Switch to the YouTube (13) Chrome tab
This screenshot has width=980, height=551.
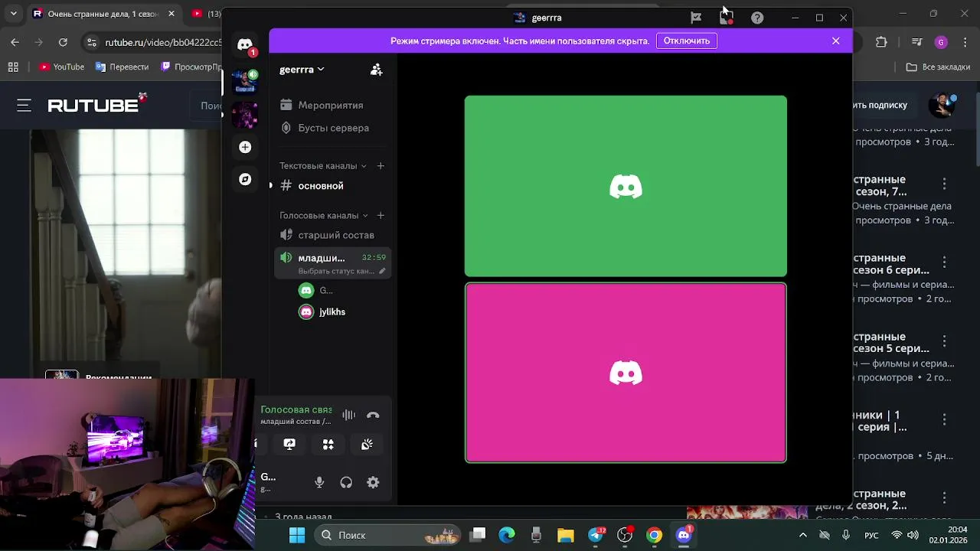coord(204,14)
